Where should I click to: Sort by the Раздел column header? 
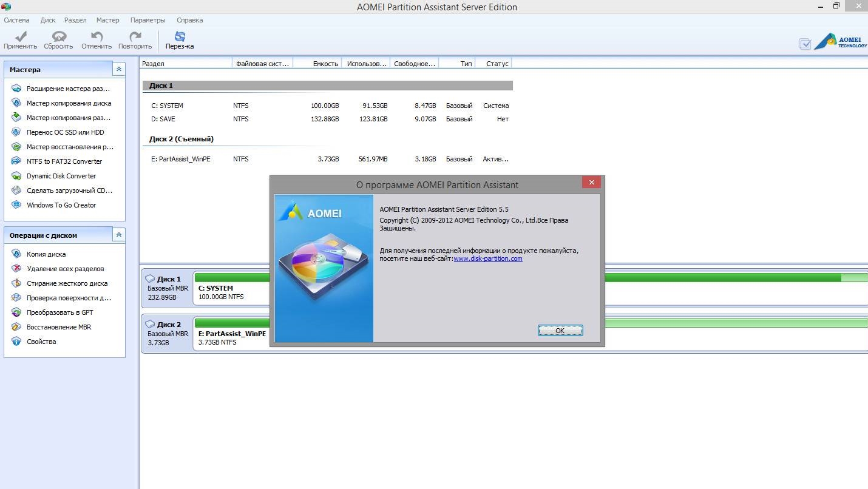186,63
